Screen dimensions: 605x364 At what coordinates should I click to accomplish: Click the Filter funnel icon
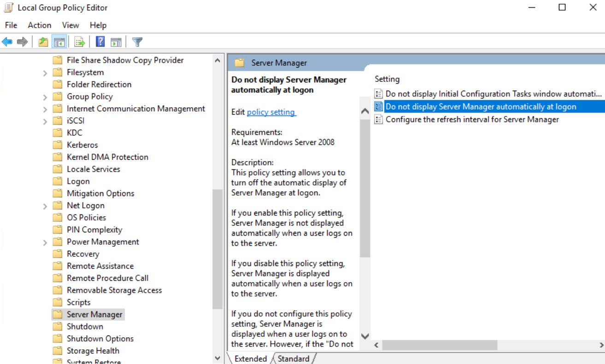point(137,42)
